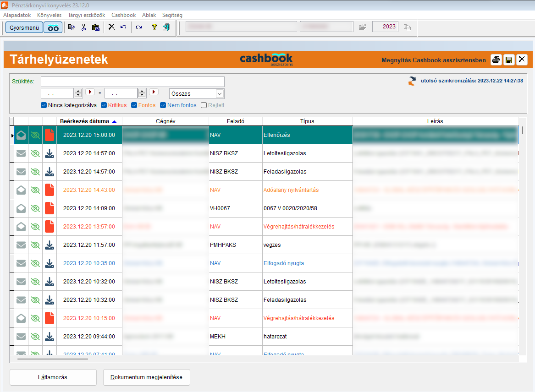Click download icon on 14:57:00 Feladasilgazolas row

pyautogui.click(x=50, y=172)
